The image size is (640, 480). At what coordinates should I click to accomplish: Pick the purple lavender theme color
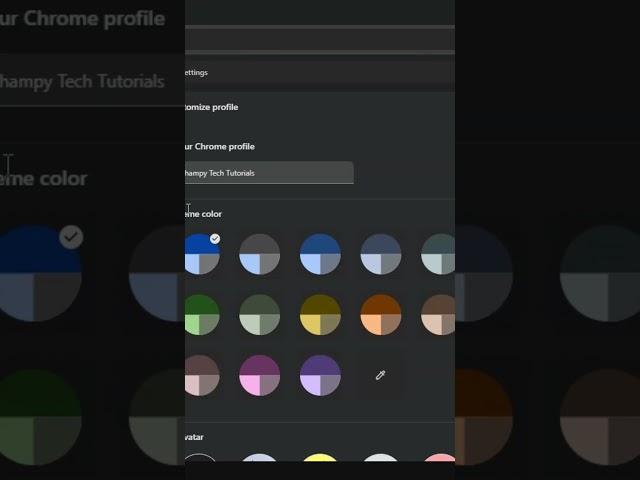(320, 375)
